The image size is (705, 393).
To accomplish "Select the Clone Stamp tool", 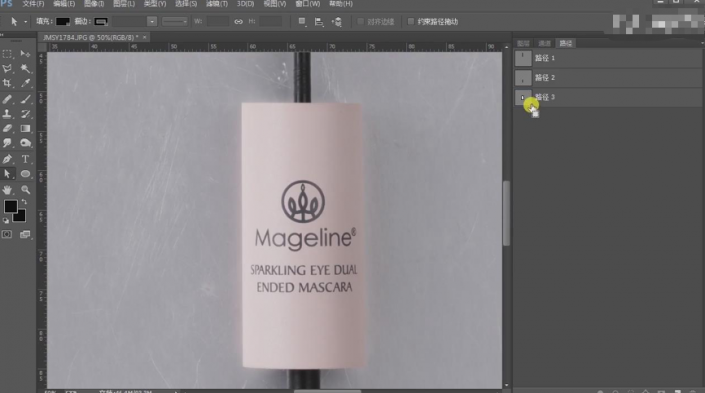I will coord(7,114).
